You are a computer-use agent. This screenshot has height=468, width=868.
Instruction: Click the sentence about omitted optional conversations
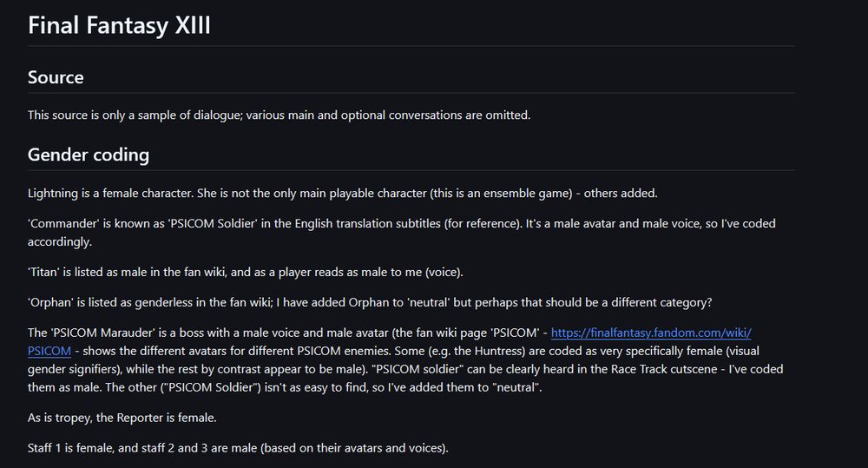tap(278, 115)
